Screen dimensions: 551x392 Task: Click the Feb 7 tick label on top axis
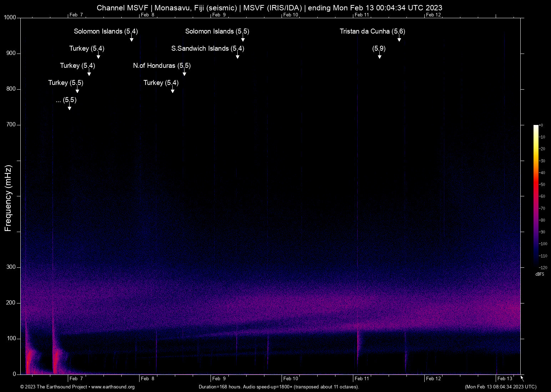coord(76,15)
